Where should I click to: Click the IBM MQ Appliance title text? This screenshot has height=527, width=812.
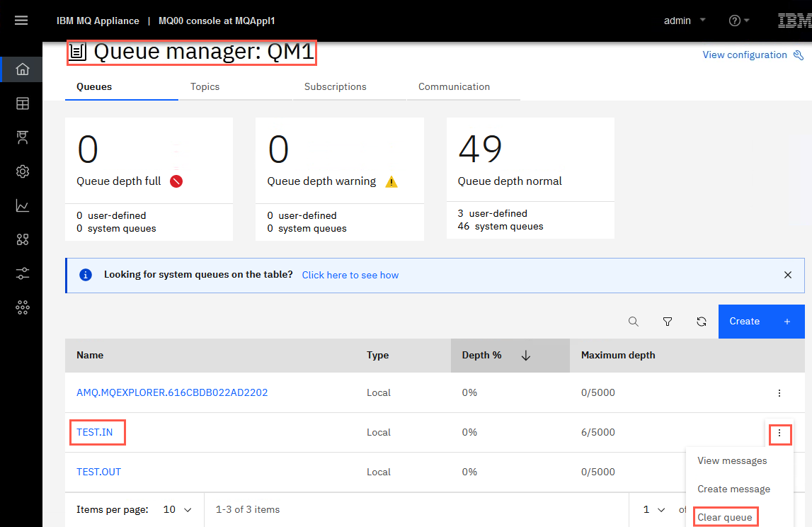point(98,21)
